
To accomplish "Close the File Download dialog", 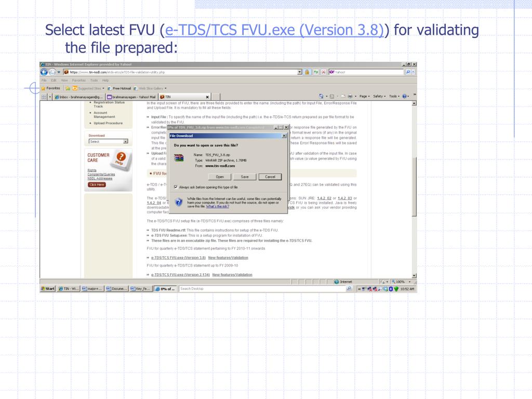I will pyautogui.click(x=284, y=136).
